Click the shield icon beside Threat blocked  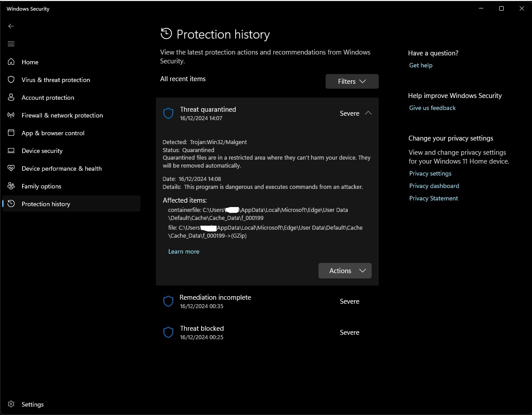coord(168,333)
